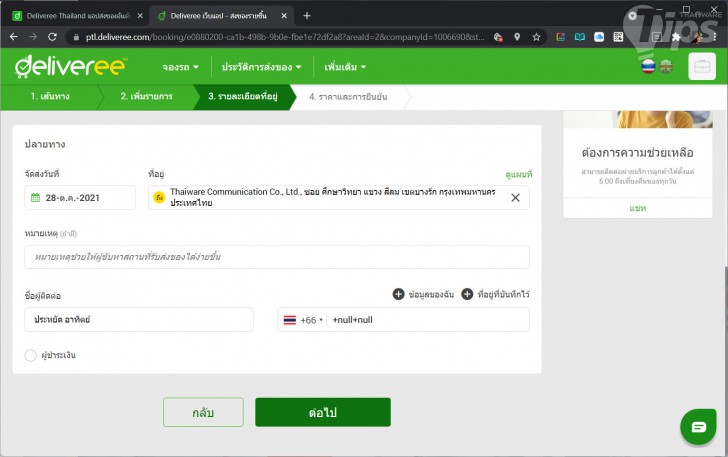Open the book reader extension icon
728x457 pixels.
tap(579, 37)
